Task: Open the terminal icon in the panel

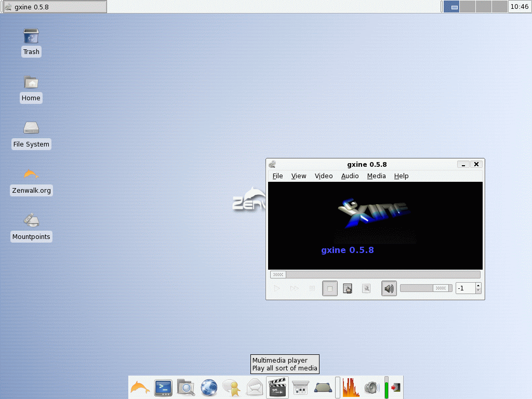Action: coord(163,388)
